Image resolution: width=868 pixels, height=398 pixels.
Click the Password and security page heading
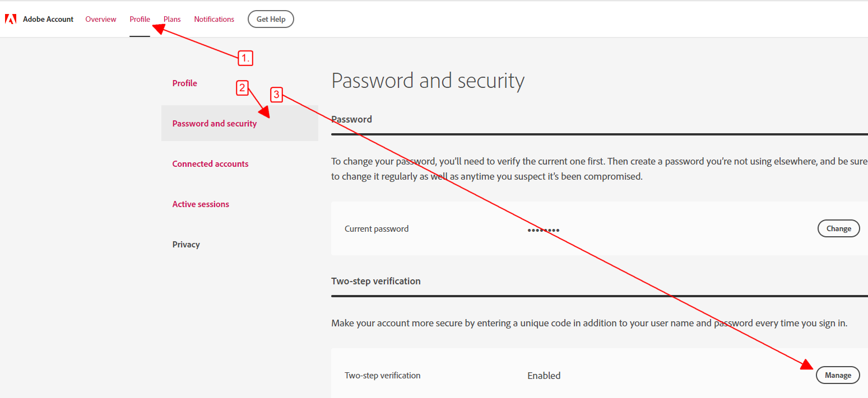pyautogui.click(x=428, y=80)
